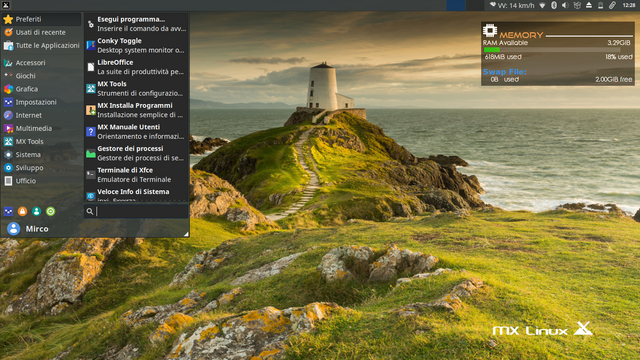The width and height of the screenshot is (640, 360).
Task: Open MX Installa Programmi
Action: (136, 110)
